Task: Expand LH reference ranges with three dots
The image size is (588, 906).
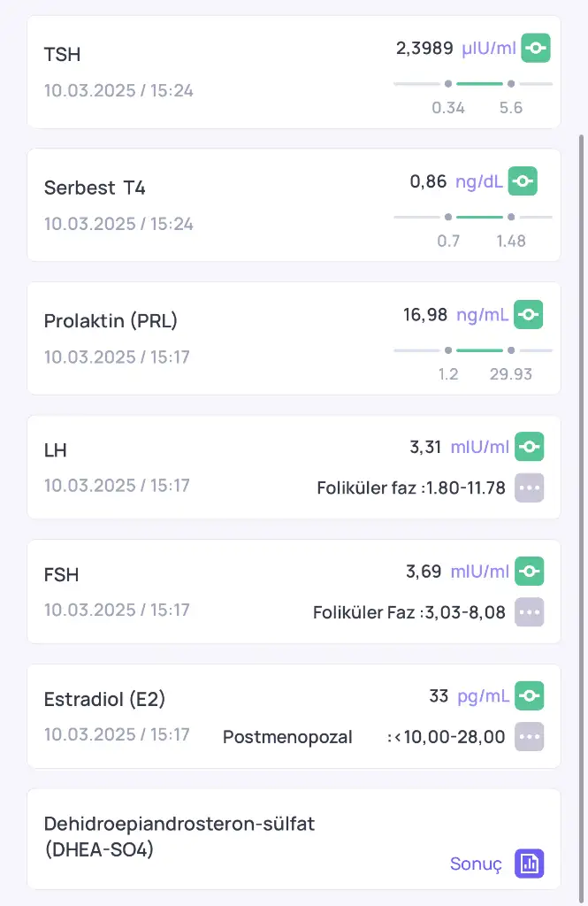Action: coord(530,488)
